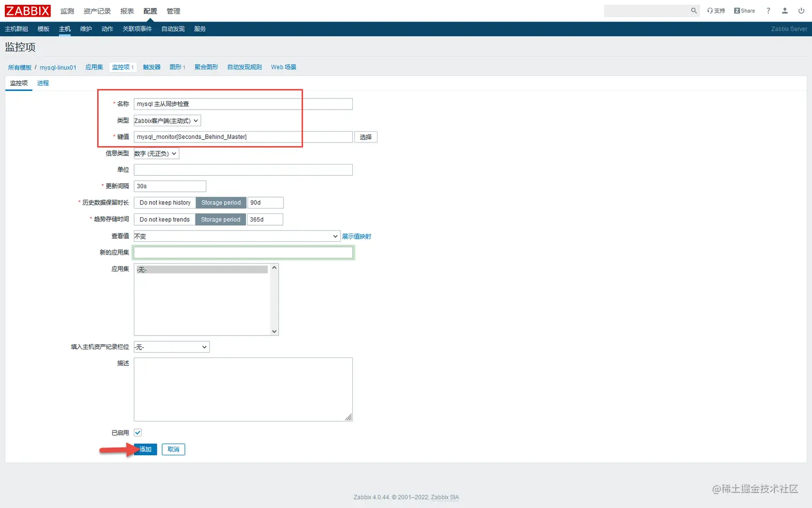Select Do not keep history option

(x=165, y=203)
